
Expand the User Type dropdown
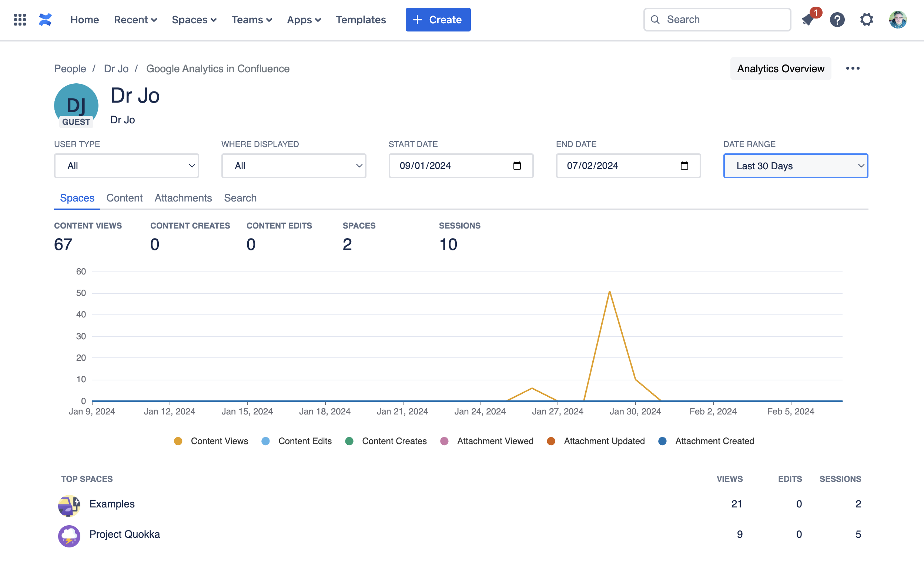point(126,166)
